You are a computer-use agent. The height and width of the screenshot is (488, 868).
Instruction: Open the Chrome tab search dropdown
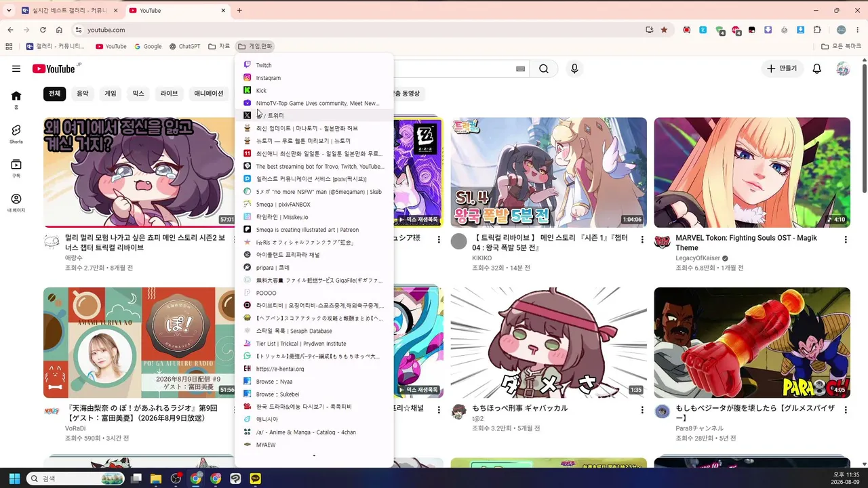click(x=9, y=10)
